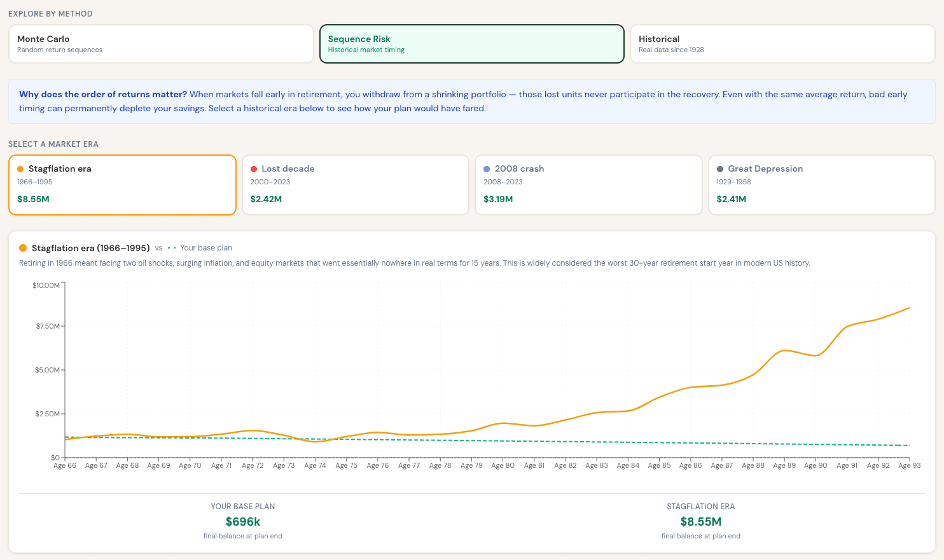Click the Age 80 axis label
This screenshot has height=560, width=944.
tap(503, 466)
